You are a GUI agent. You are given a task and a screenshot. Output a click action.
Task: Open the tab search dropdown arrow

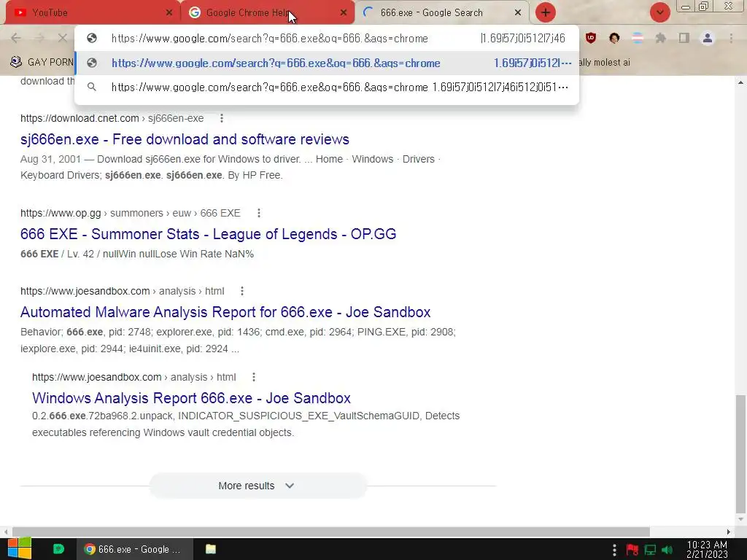click(x=659, y=12)
